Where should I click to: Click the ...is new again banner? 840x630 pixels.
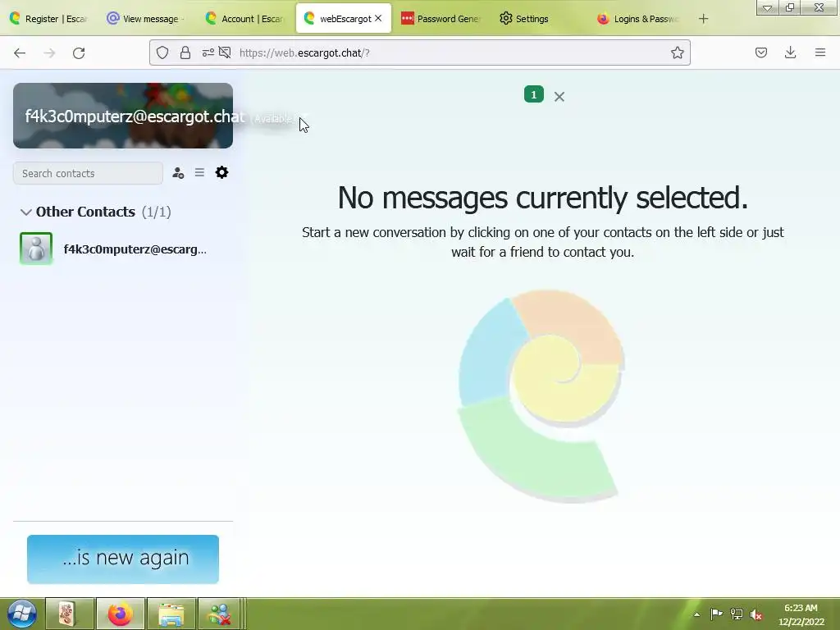coord(123,559)
